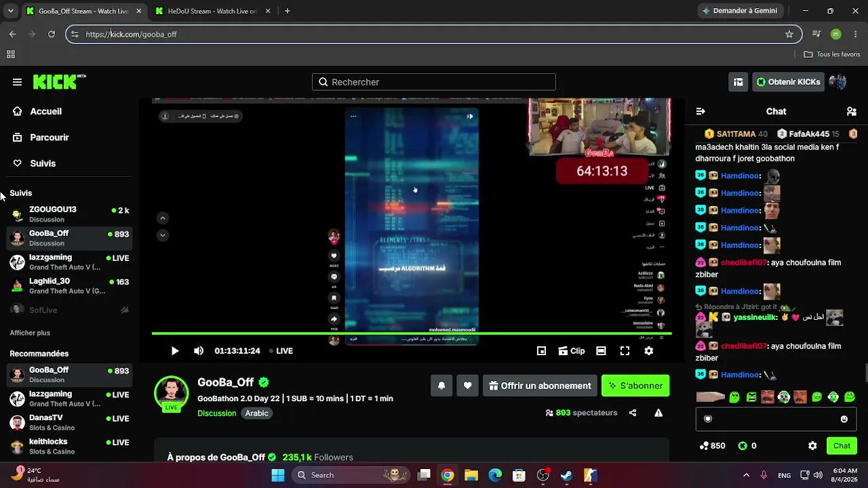
Task: Report the stream with warning triangle
Action: (x=658, y=413)
